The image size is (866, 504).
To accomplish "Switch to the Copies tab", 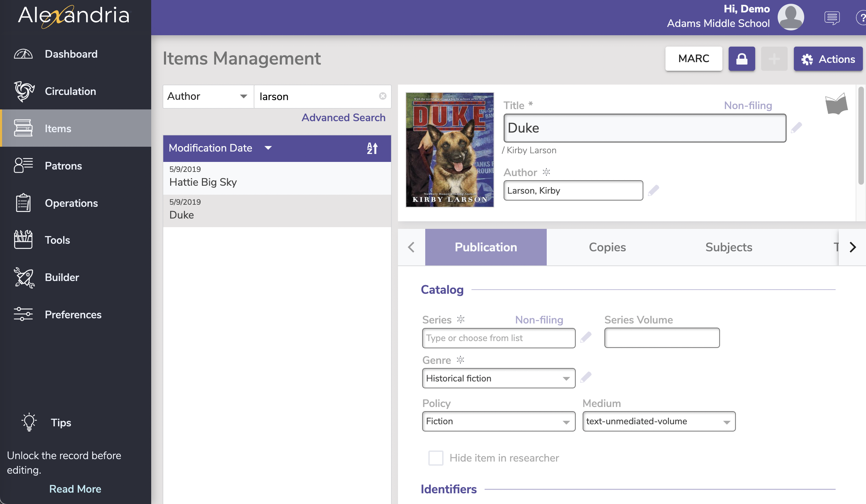I will 606,247.
